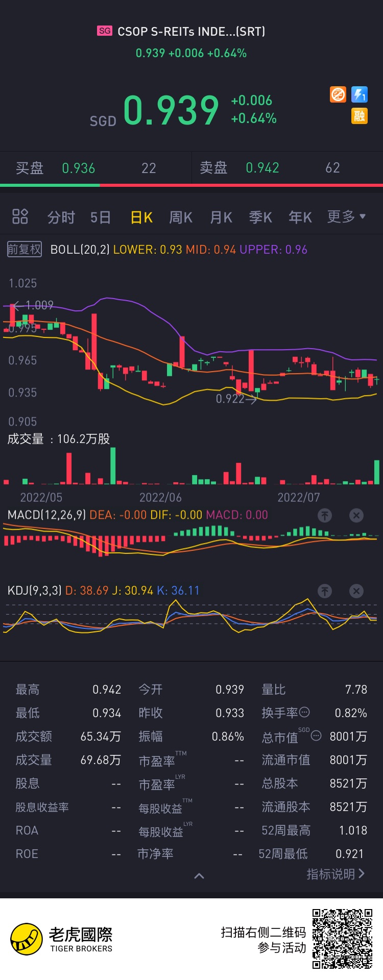Tap the QR code image

[343, 939]
